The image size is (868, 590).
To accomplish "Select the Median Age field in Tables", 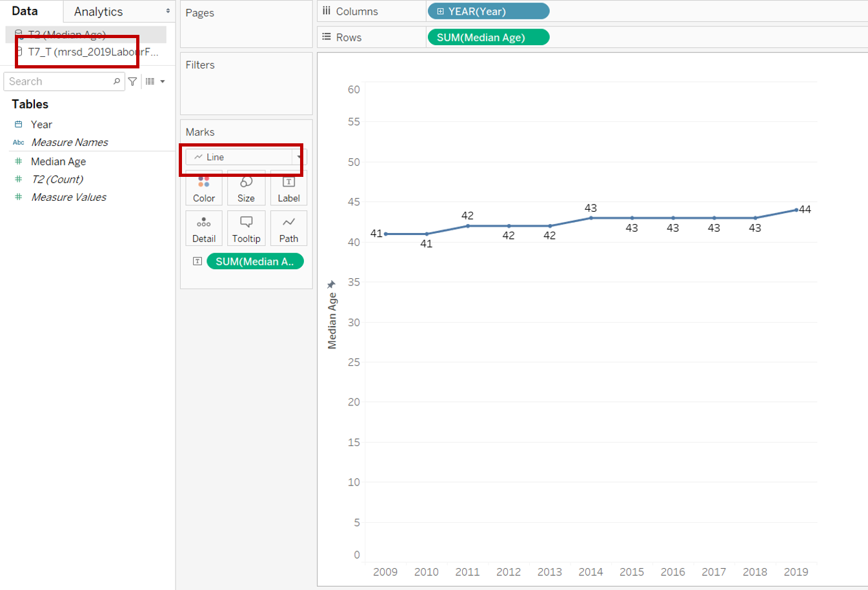I will click(x=58, y=161).
